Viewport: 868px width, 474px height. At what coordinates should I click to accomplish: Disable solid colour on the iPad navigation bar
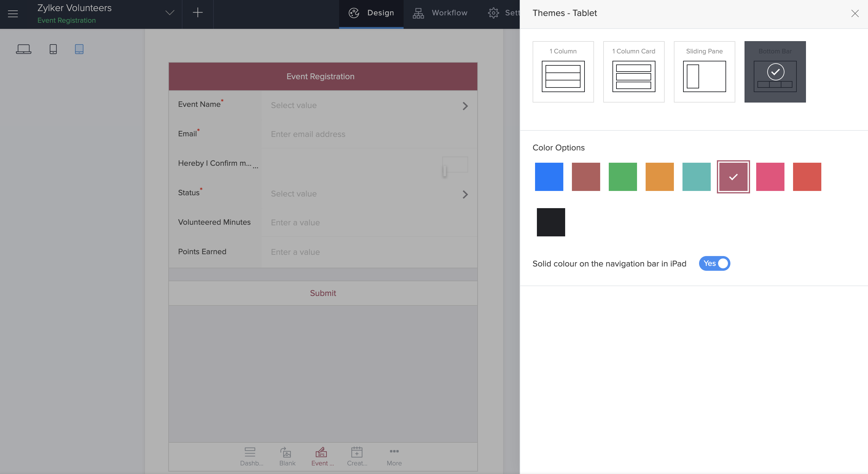click(x=714, y=263)
